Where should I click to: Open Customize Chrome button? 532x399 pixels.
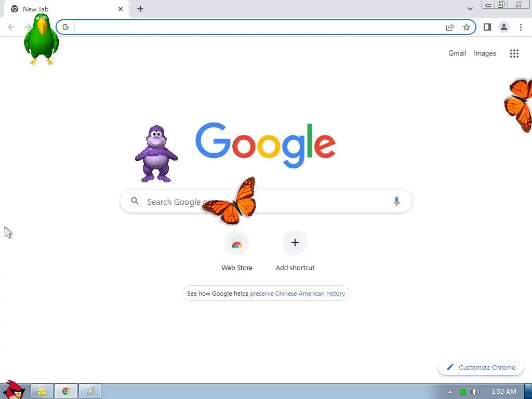[x=481, y=367]
